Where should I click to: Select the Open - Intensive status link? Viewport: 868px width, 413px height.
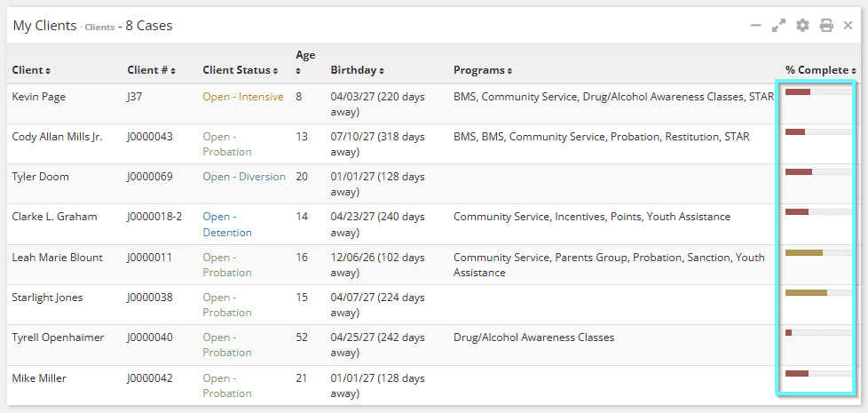tap(243, 97)
